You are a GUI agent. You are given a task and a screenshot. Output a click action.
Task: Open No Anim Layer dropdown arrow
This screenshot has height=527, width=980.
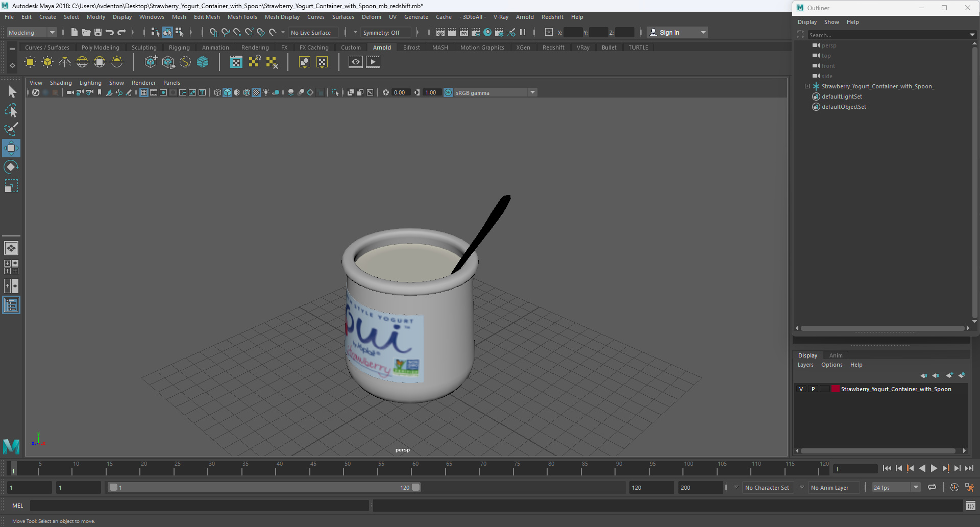coord(802,487)
